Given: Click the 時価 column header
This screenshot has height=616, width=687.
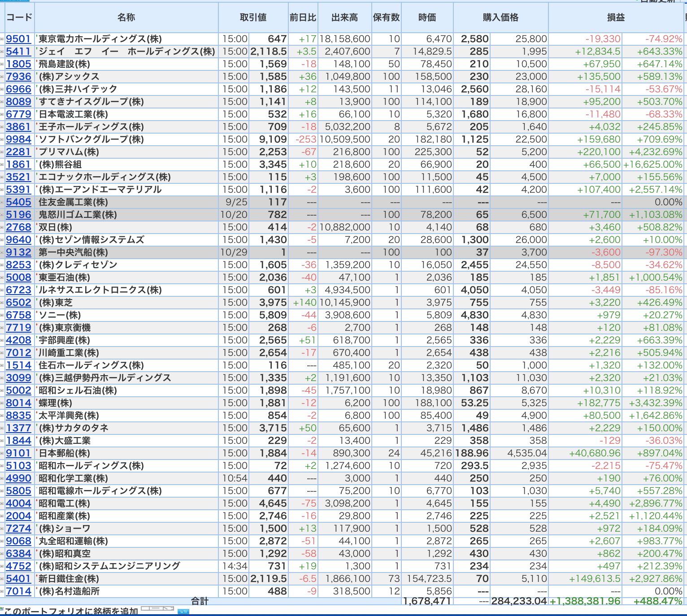Looking at the screenshot, I should tap(427, 17).
